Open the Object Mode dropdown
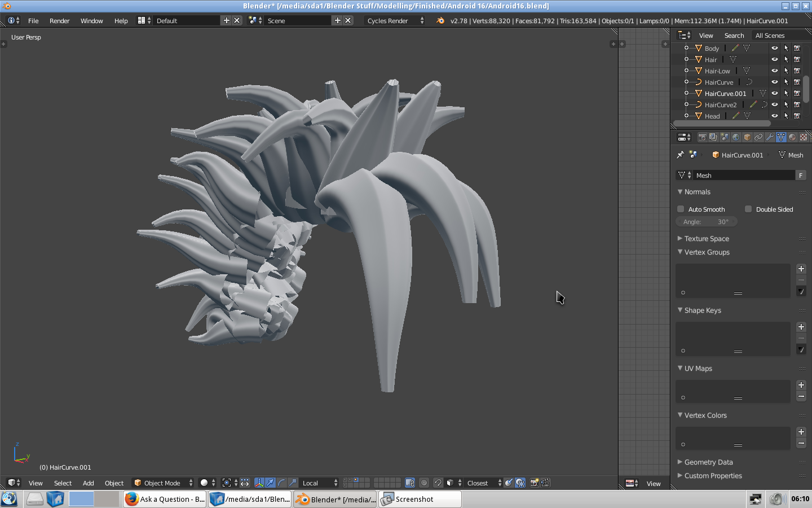 tap(164, 483)
